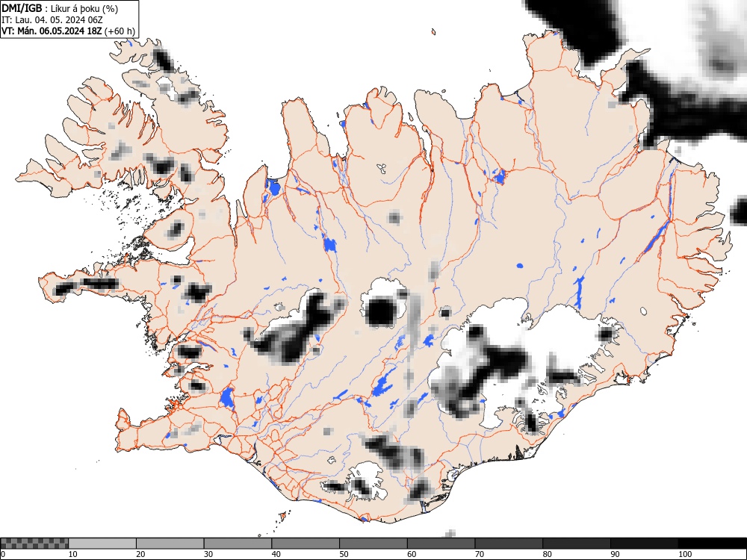Click the legend label '80'
Screen dimensions: 747x560
click(x=547, y=554)
